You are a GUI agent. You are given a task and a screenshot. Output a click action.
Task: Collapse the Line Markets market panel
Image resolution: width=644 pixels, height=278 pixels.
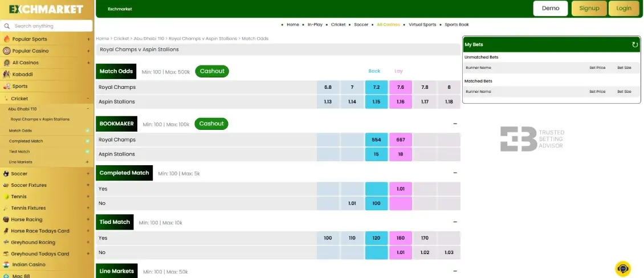coord(455,271)
